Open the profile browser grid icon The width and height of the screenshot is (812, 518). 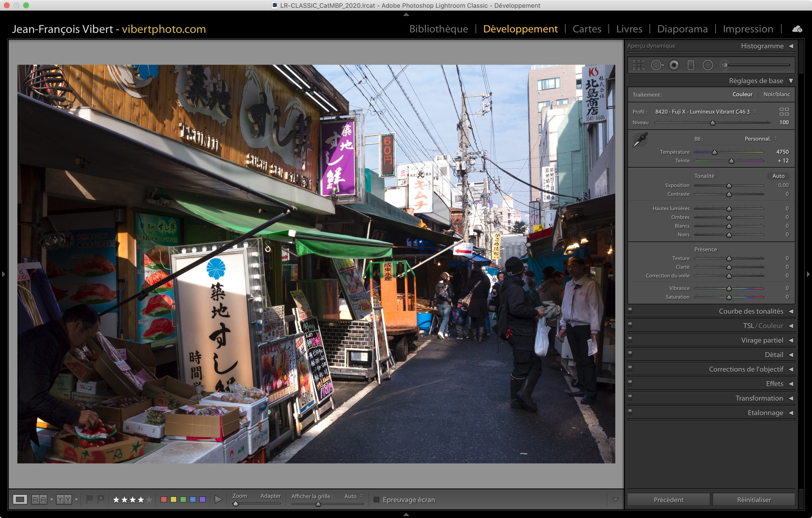pos(784,112)
